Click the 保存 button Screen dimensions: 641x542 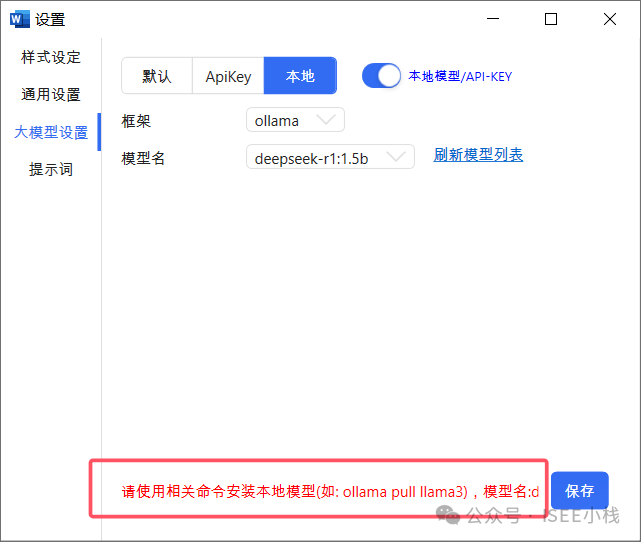point(580,490)
